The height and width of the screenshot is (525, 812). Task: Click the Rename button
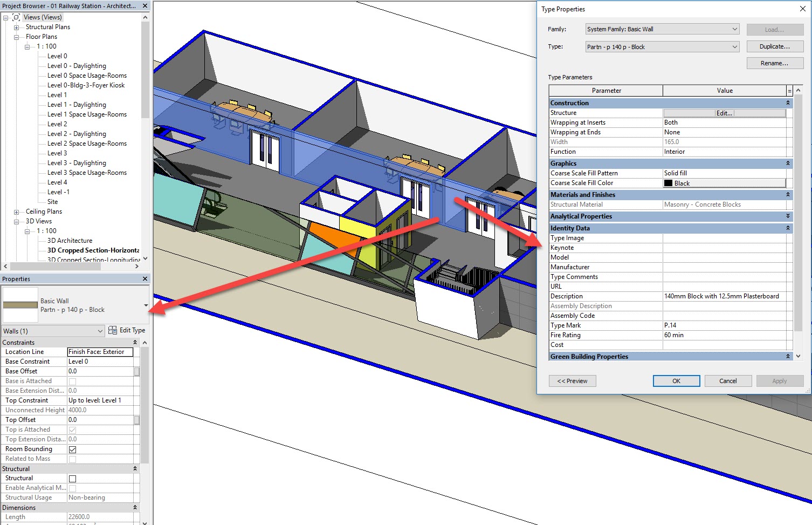774,63
